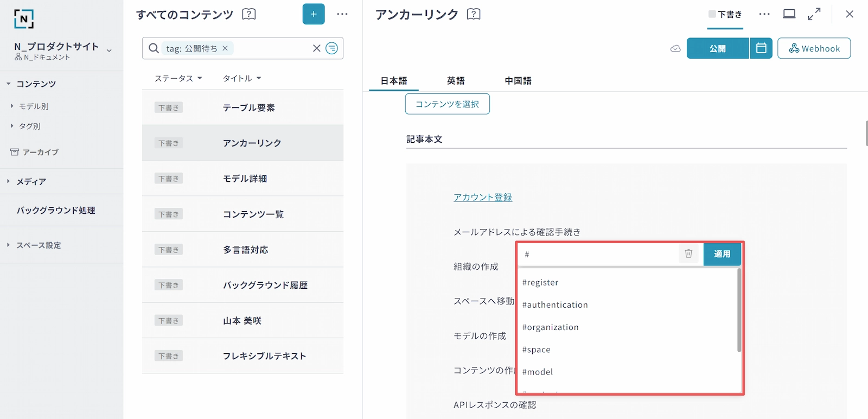Click the 適用 apply button

click(722, 254)
